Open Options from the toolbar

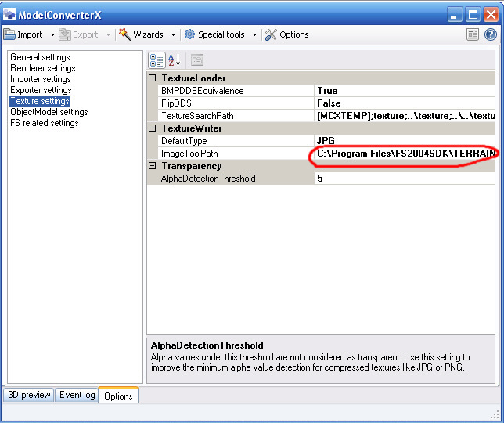(x=287, y=34)
